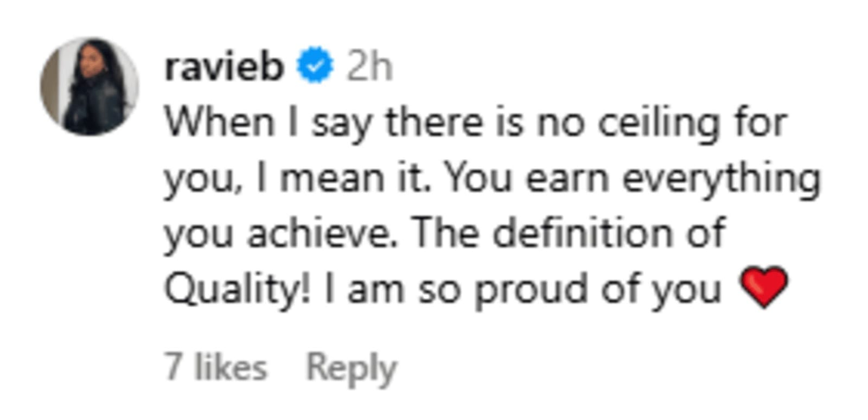
Task: Click the 2h comment timestamp
Action: (x=369, y=67)
